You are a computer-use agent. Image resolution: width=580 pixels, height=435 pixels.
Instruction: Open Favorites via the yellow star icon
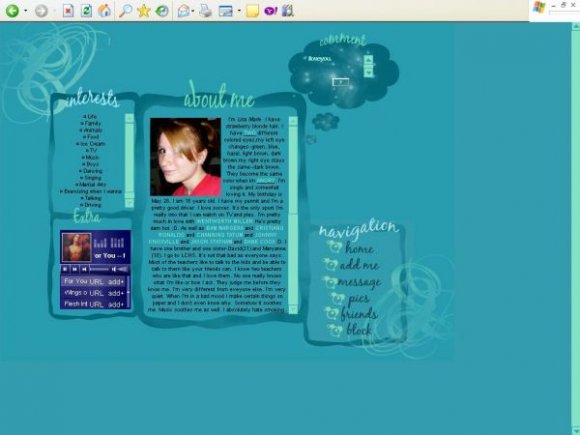click(144, 10)
